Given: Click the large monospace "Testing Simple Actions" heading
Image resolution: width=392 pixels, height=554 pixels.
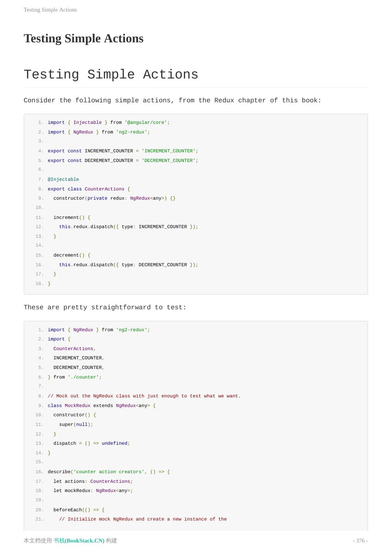Looking at the screenshot, I should (x=111, y=75).
